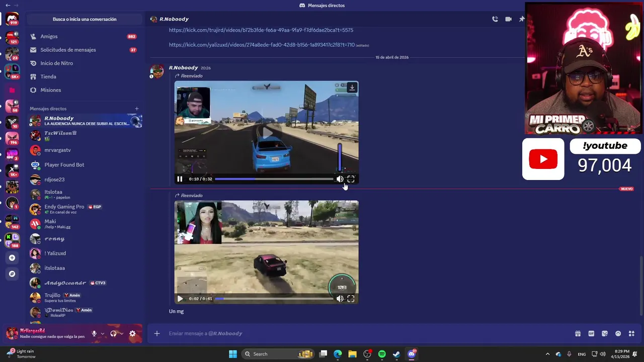Open mrvargastv direct message
The width and height of the screenshot is (644, 362).
(85, 150)
